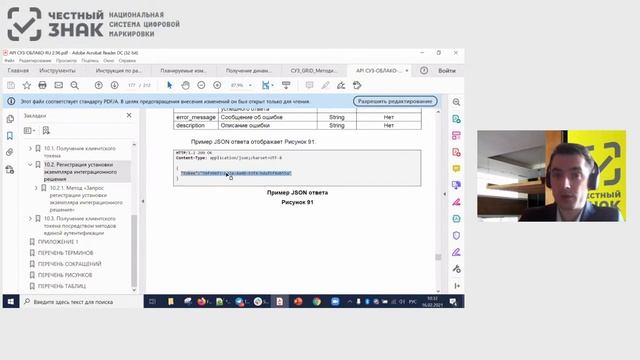Add a new bookmark using the bookmark icon
The height and width of the screenshot is (360, 640).
tap(46, 131)
